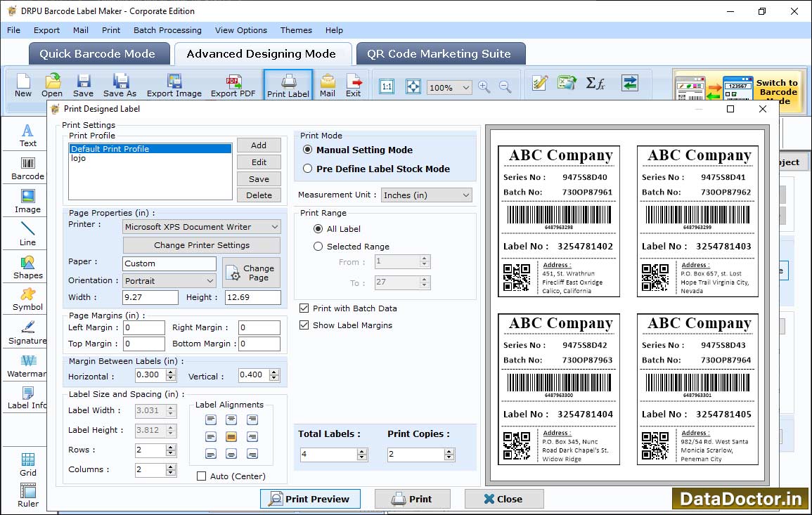The width and height of the screenshot is (812, 515).
Task: Open the File menu
Action: click(x=13, y=30)
